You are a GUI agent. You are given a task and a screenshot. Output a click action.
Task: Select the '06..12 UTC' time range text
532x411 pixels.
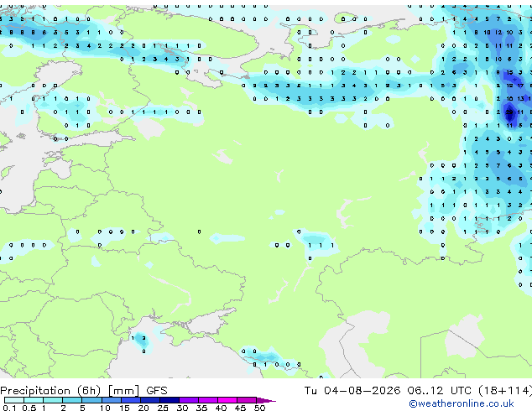(x=440, y=391)
